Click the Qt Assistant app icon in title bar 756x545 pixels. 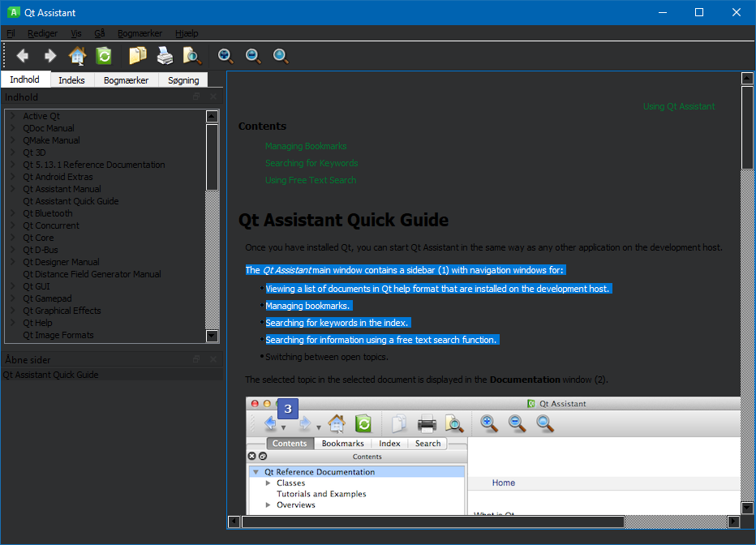14,12
